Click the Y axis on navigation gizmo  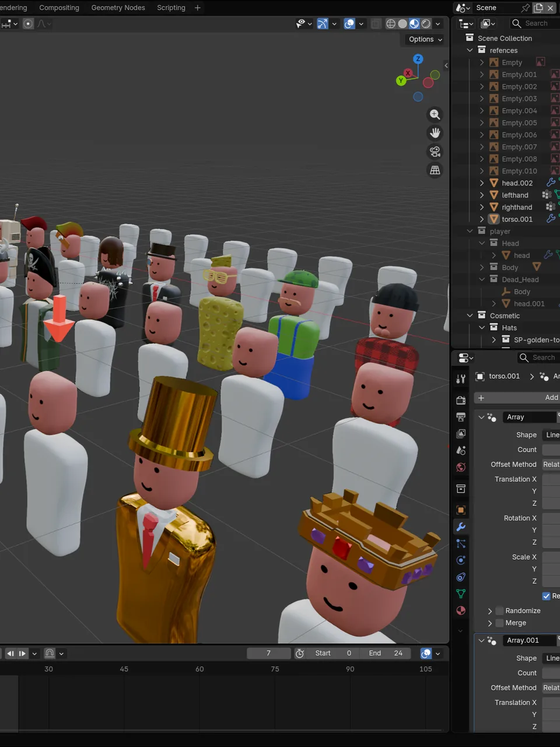coord(401,81)
